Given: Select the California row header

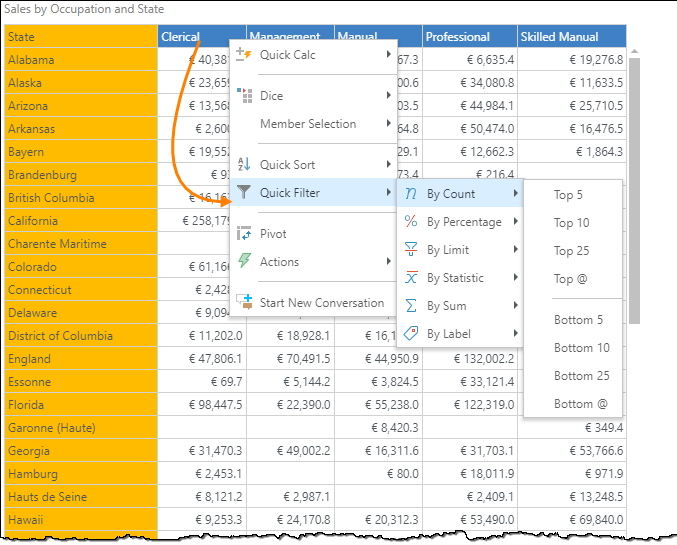Looking at the screenshot, I should 81,221.
